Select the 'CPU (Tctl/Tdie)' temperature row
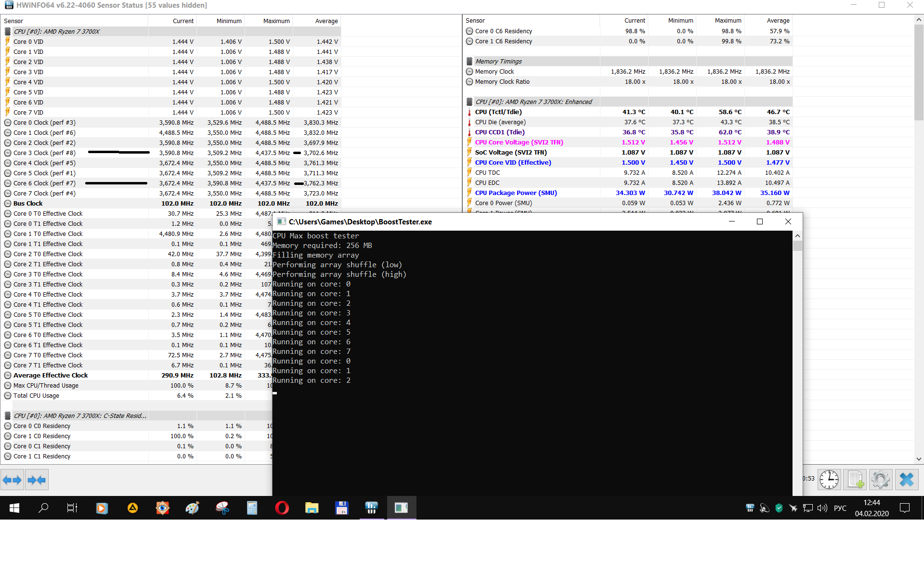 [627, 112]
